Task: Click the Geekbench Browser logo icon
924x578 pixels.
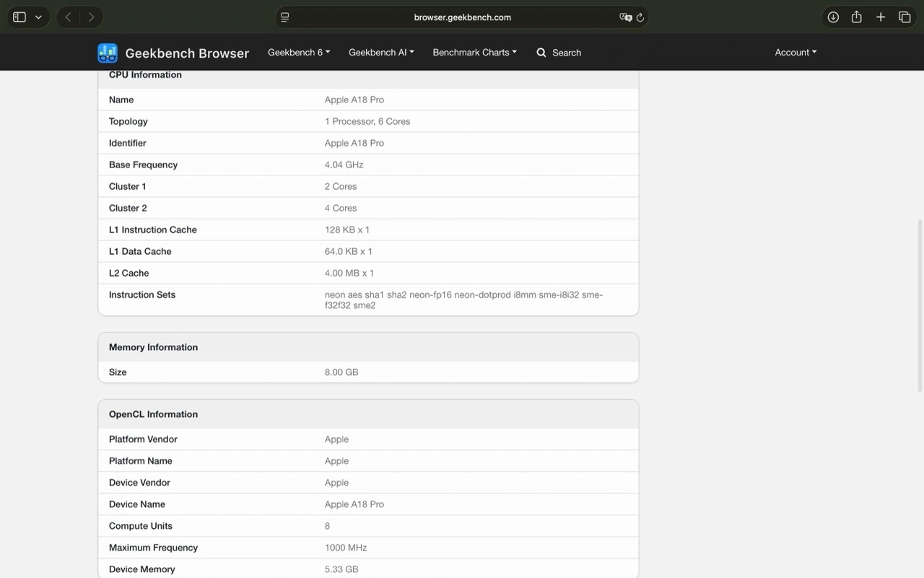Action: pos(108,53)
